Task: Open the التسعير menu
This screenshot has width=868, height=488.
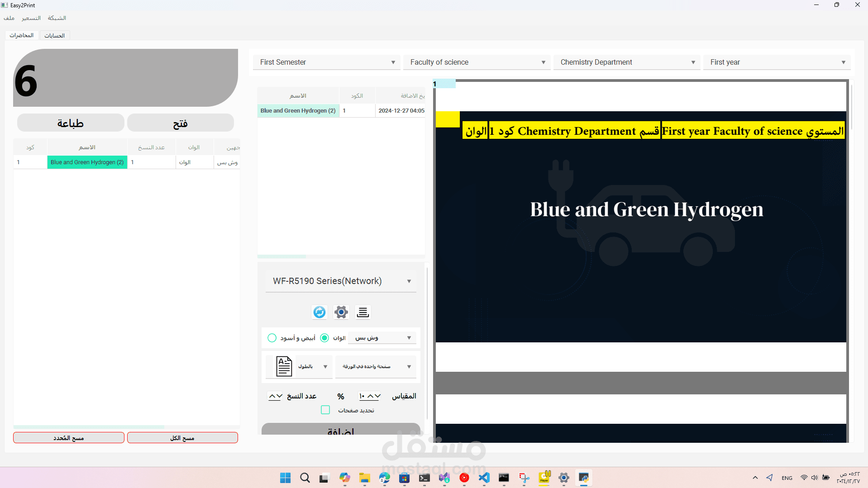Action: pyautogui.click(x=31, y=18)
